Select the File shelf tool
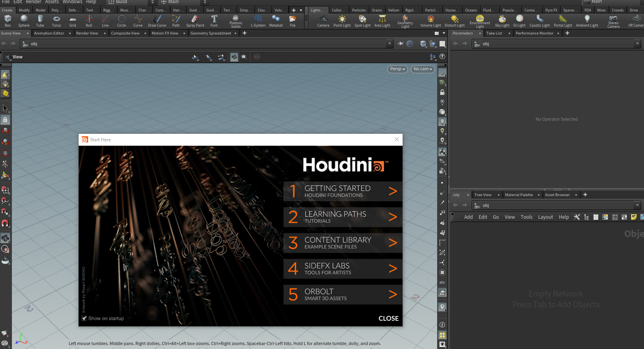 point(293,21)
